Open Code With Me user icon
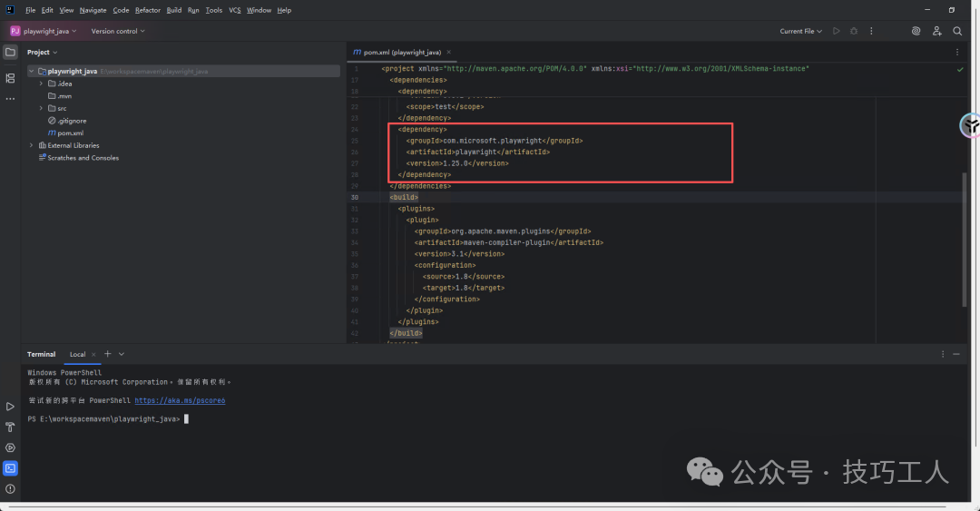Screen dimensions: 980x511 [x=936, y=31]
